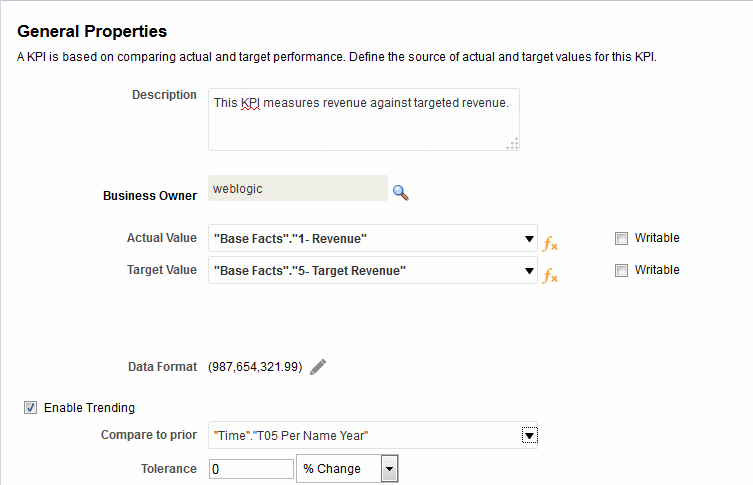The image size is (753, 485).
Task: Click the Tolerance value input field
Action: click(x=251, y=469)
